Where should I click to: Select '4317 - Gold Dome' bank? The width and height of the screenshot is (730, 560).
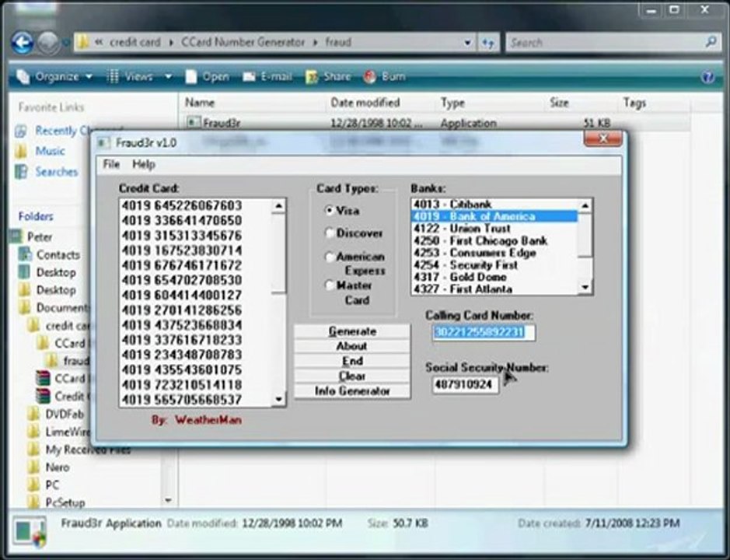tap(494, 277)
